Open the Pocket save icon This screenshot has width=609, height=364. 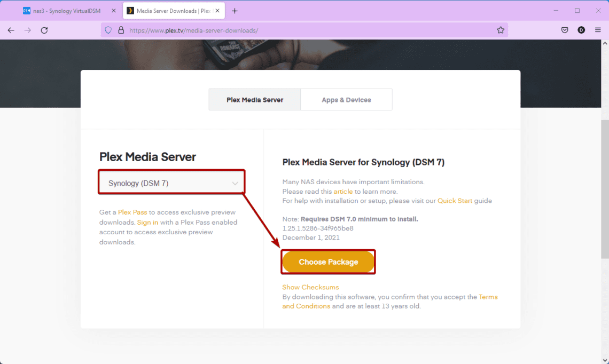click(x=565, y=30)
